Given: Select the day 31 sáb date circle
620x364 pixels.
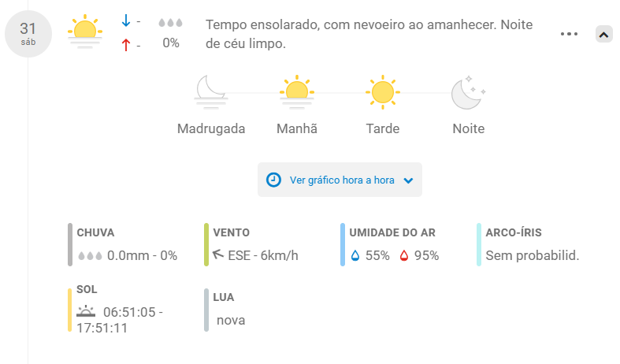Looking at the screenshot, I should click(x=28, y=34).
